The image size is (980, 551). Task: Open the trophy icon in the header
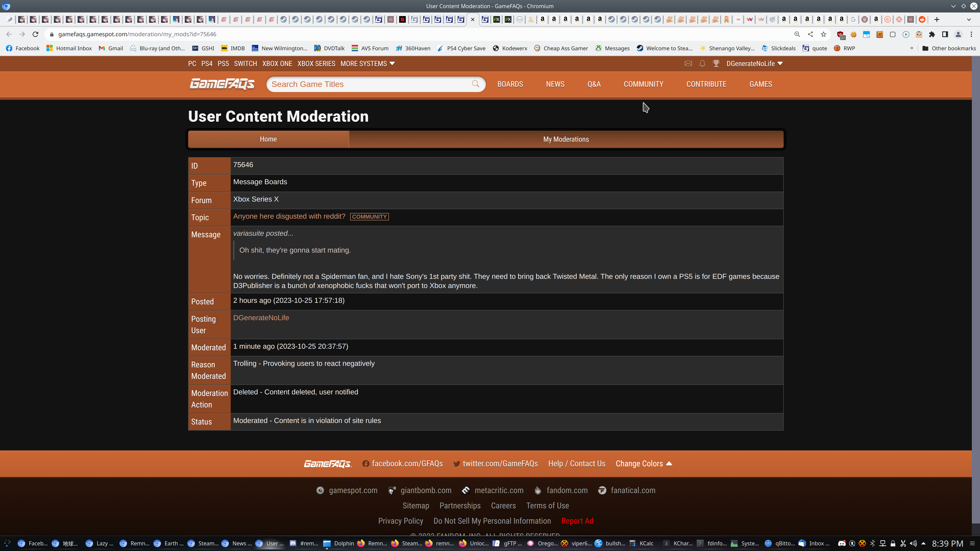pyautogui.click(x=716, y=64)
